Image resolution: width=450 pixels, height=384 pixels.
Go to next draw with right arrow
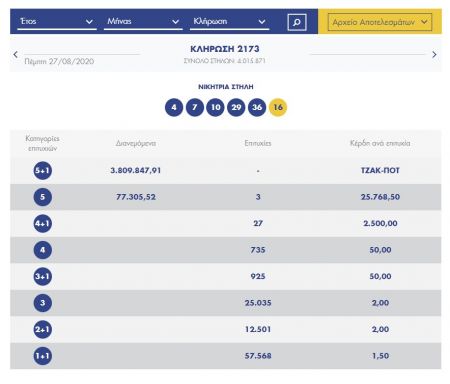click(434, 54)
